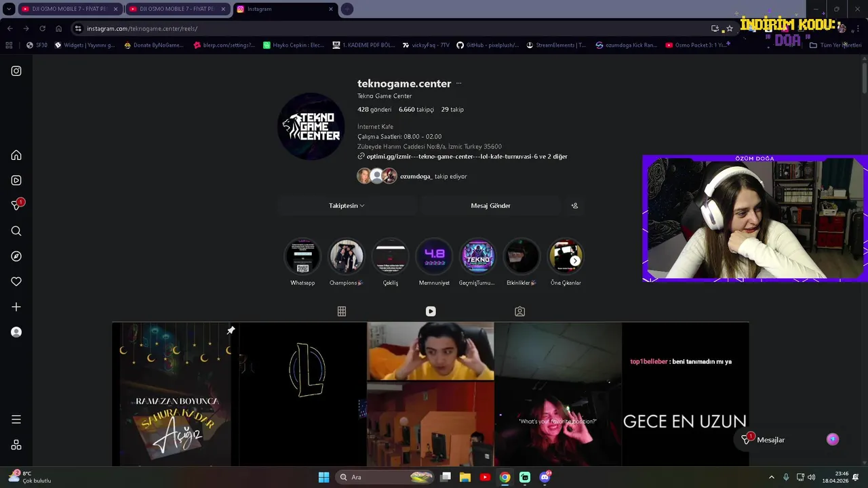Switch to second DJI OSMO MOBILE 7 tab
This screenshot has width=868, height=488.
(x=177, y=9)
